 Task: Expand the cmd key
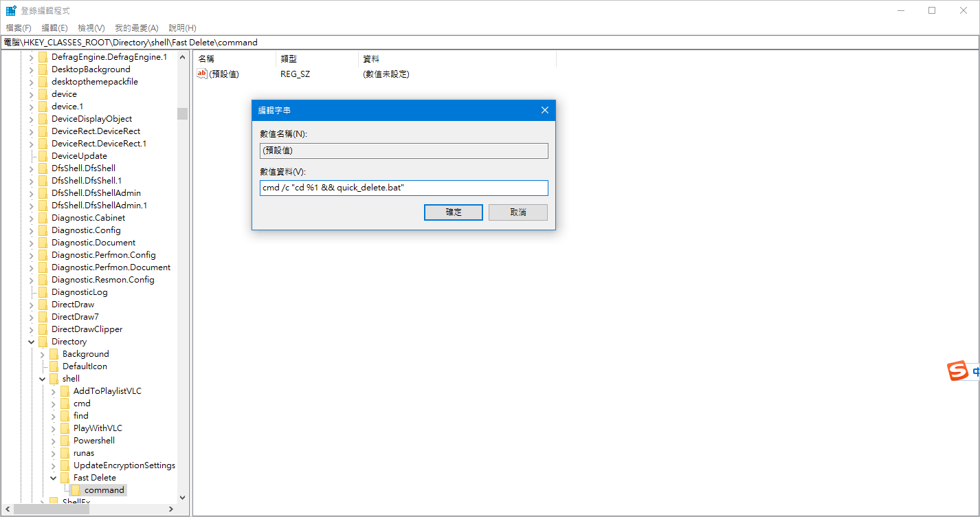click(53, 404)
